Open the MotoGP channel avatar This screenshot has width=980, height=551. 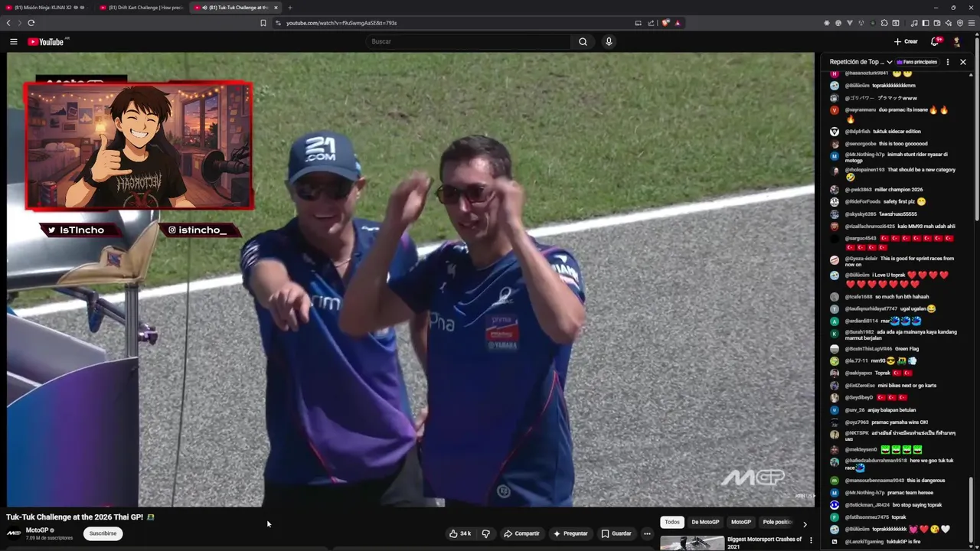pyautogui.click(x=14, y=533)
